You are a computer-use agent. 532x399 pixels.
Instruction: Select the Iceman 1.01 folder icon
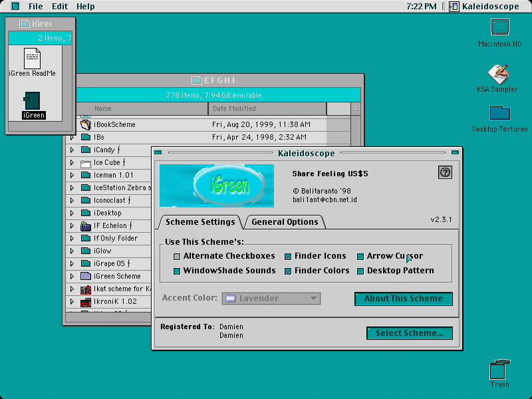click(86, 175)
